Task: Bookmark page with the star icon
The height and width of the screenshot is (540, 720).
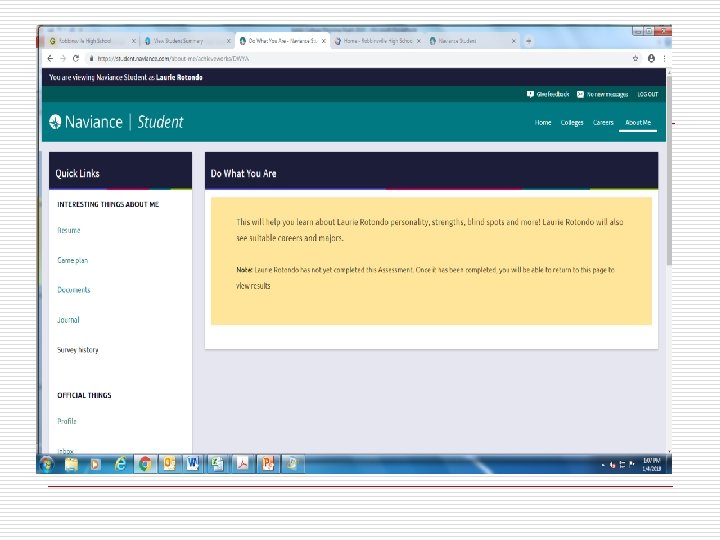Action: pyautogui.click(x=636, y=58)
